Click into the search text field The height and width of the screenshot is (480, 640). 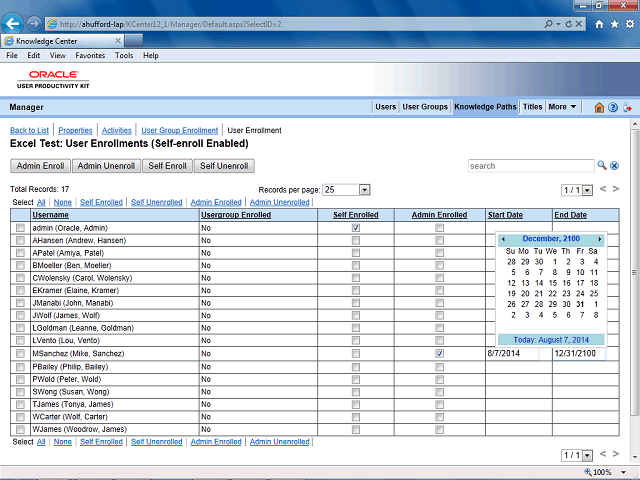(531, 166)
